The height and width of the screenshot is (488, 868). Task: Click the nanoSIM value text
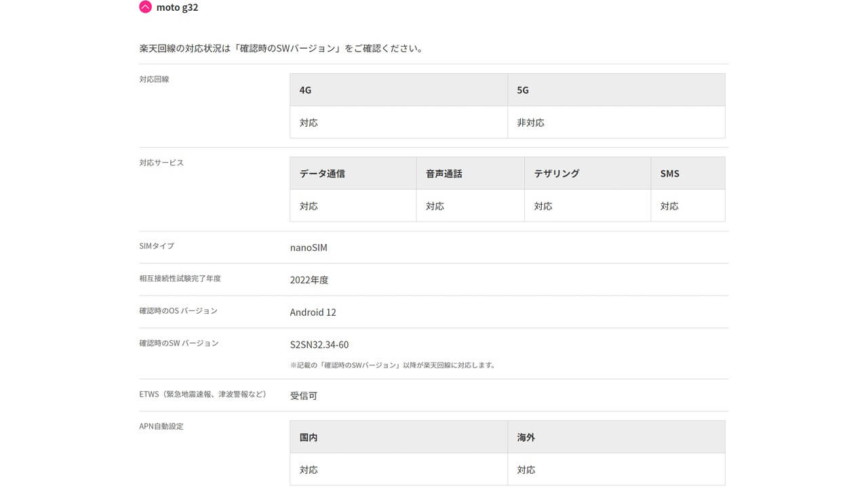pyautogui.click(x=309, y=247)
